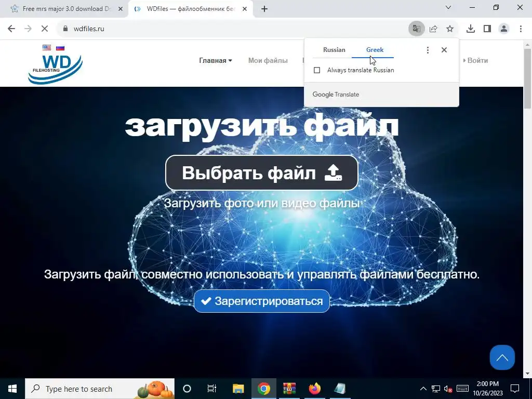Close the Free mrs major 3.0 tab
This screenshot has height=399, width=532.
[x=121, y=9]
